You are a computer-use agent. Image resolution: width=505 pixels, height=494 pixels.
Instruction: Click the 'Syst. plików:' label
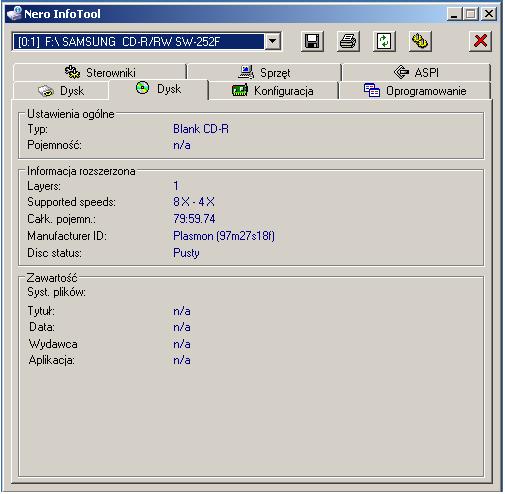(56, 292)
